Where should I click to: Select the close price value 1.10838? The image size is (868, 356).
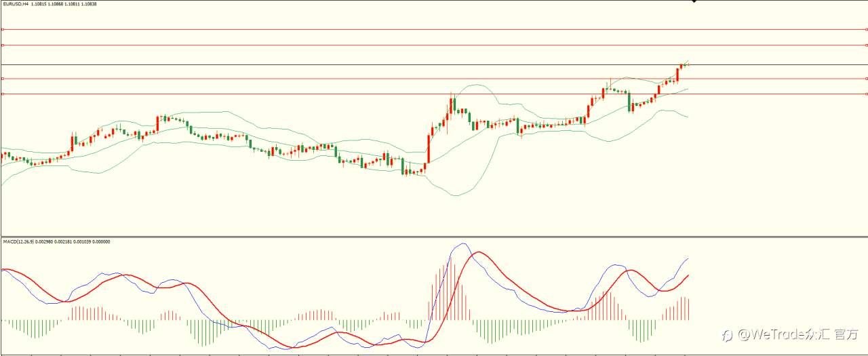(89, 4)
